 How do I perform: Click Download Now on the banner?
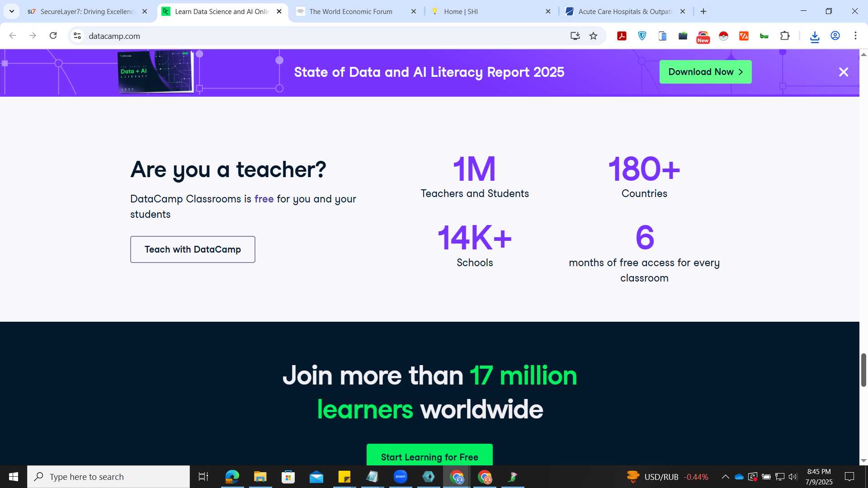pyautogui.click(x=705, y=72)
